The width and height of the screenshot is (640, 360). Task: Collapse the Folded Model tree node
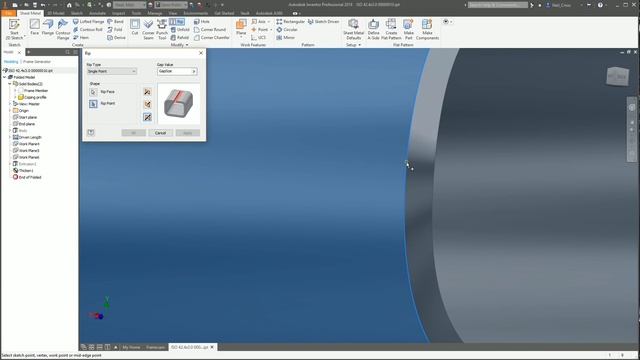click(x=5, y=77)
